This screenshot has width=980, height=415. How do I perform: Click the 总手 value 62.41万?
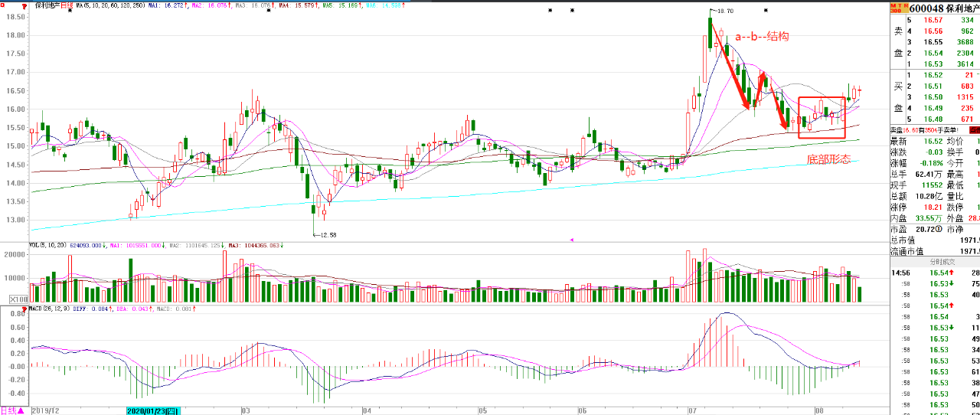point(927,175)
